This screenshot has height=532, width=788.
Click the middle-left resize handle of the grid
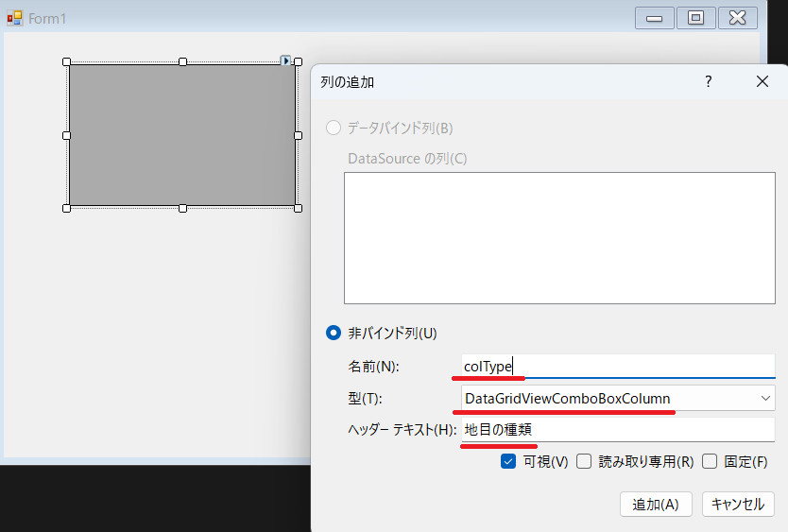[x=67, y=135]
